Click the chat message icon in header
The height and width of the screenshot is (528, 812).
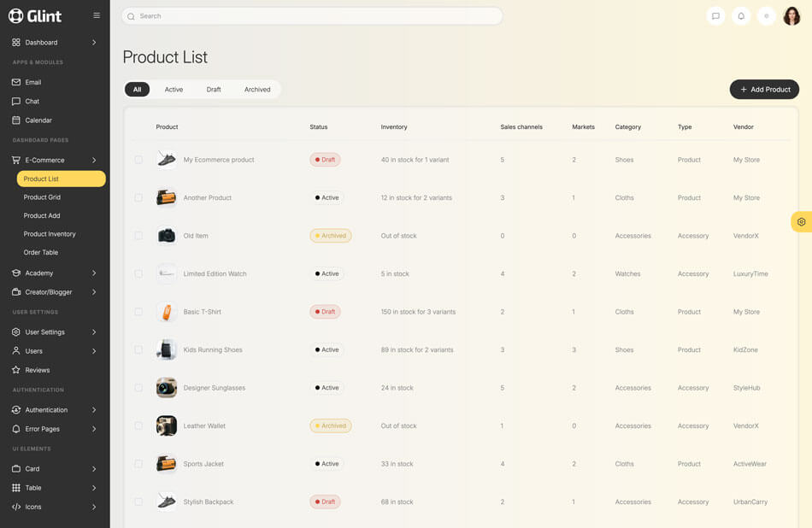coord(715,16)
